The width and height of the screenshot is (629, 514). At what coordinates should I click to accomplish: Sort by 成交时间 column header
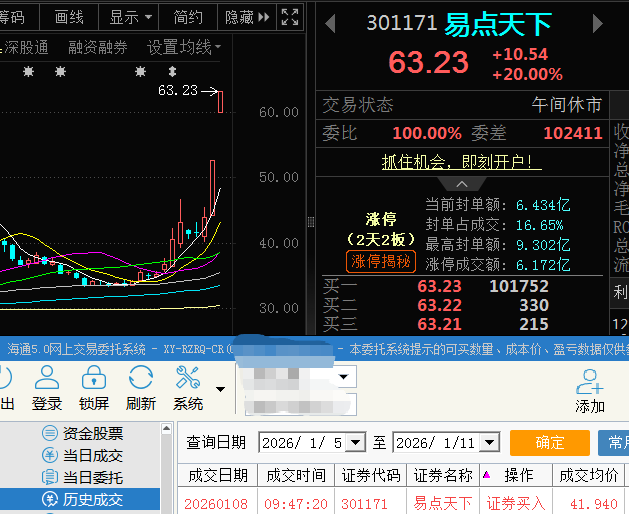pos(296,475)
